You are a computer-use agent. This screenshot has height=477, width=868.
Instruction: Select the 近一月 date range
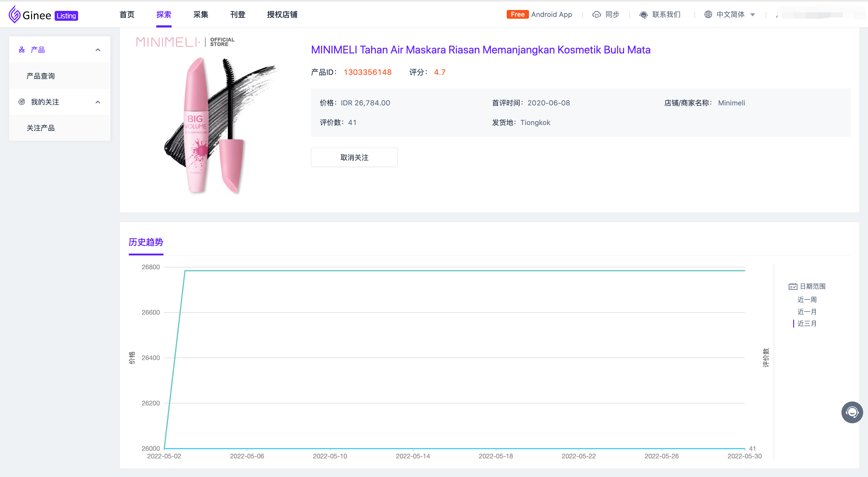(x=807, y=312)
